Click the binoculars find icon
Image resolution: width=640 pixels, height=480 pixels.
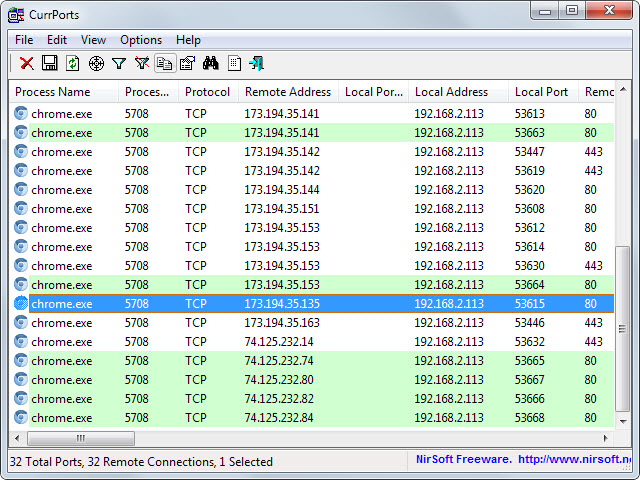click(211, 63)
